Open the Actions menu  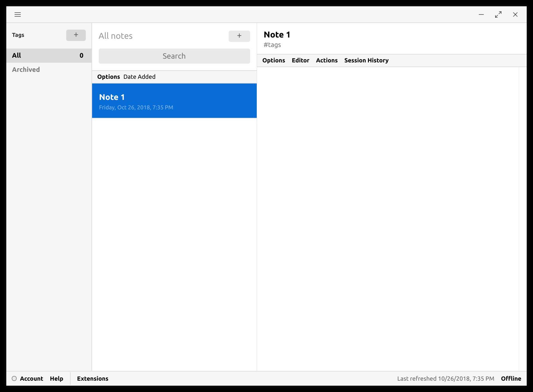pos(327,61)
